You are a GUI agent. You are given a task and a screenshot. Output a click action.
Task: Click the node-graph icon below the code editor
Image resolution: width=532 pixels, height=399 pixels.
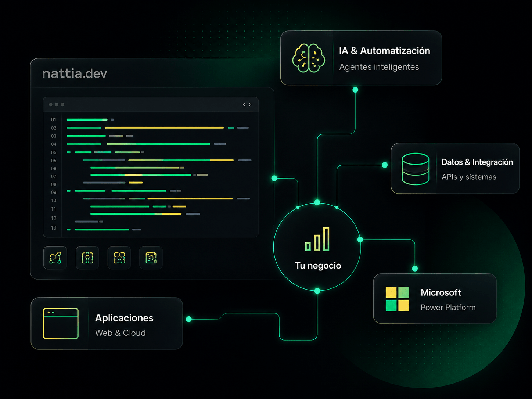(x=55, y=258)
